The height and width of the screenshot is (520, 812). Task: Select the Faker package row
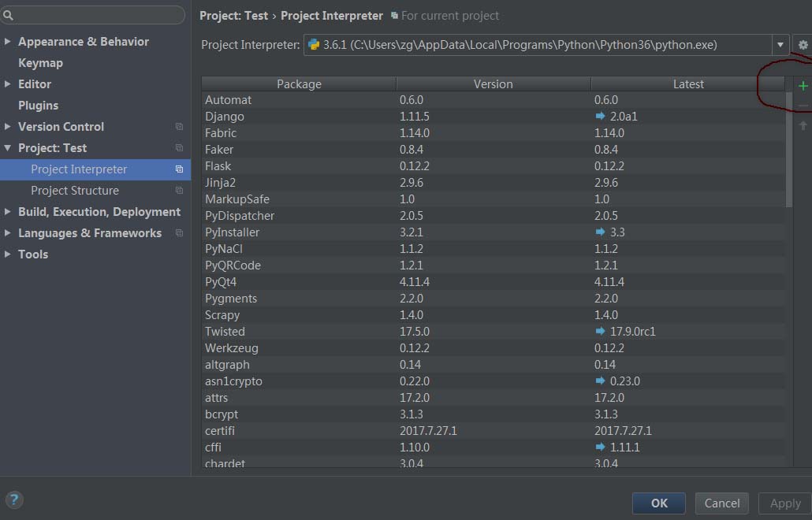[x=493, y=149]
